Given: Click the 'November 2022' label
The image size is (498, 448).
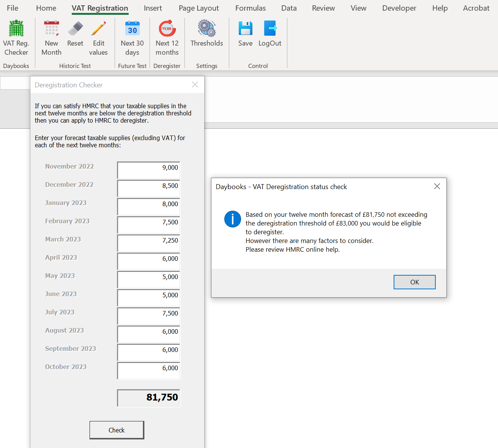Looking at the screenshot, I should coord(69,166).
